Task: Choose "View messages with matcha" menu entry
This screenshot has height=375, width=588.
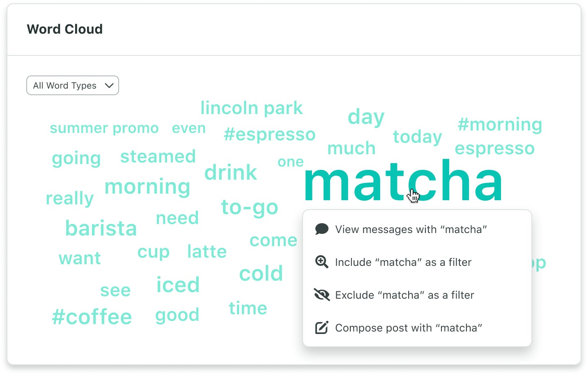Action: pyautogui.click(x=411, y=229)
